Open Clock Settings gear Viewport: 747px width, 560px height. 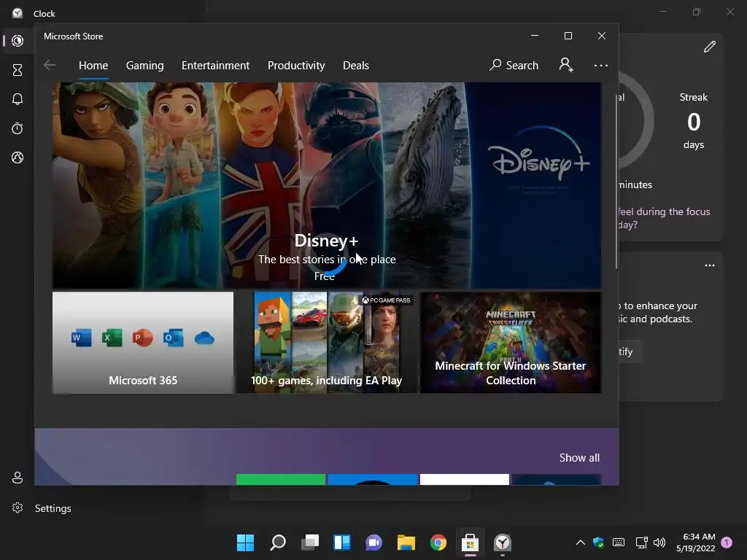[18, 508]
